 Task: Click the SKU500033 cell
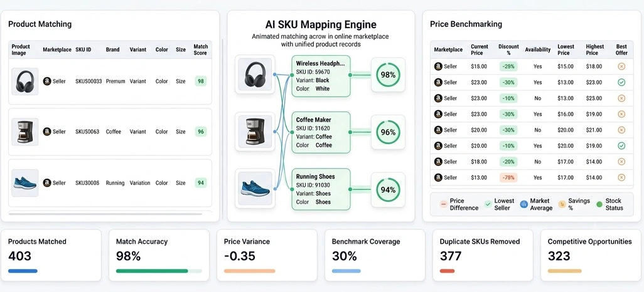(x=89, y=81)
